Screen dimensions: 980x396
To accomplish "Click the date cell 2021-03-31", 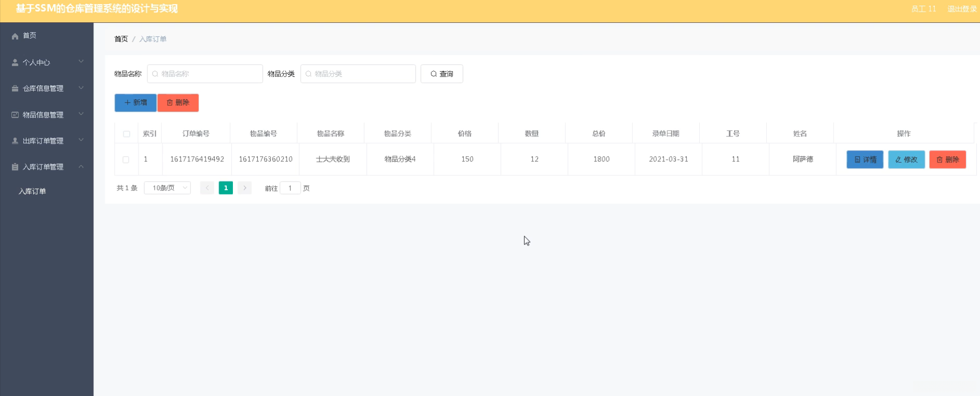I will click(669, 159).
